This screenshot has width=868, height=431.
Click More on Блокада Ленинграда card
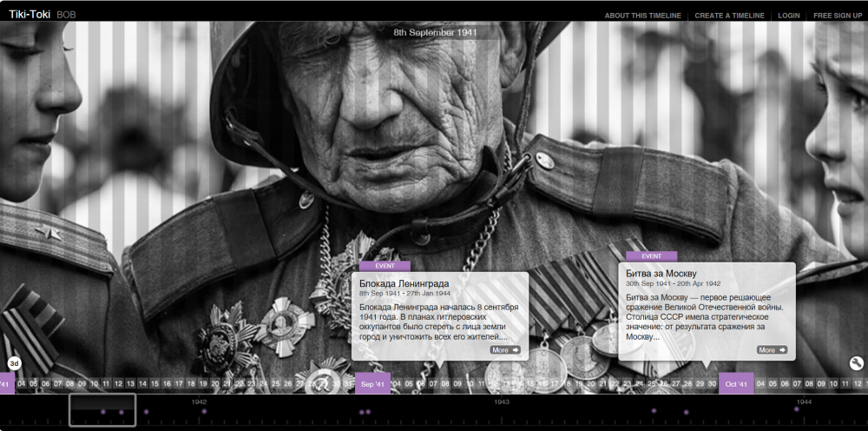505,350
